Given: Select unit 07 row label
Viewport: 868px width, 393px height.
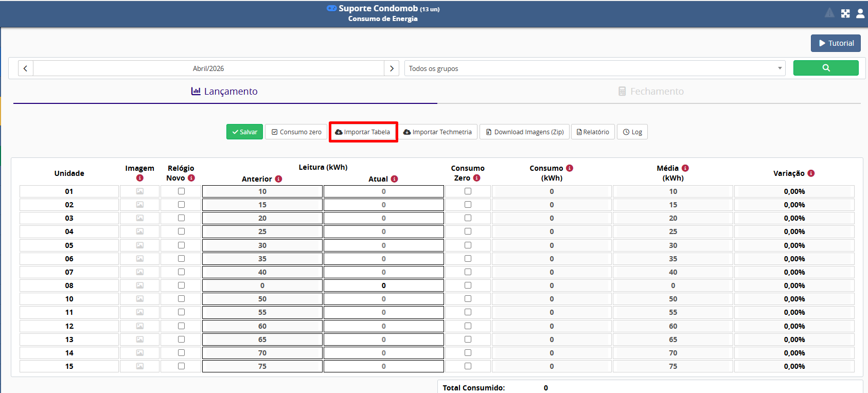Looking at the screenshot, I should (x=69, y=272).
